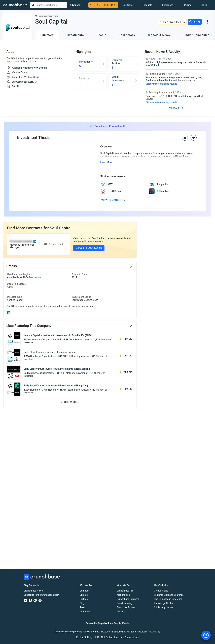Open Crunchbase Pro footer link
The image size is (215, 644).
[125, 591]
